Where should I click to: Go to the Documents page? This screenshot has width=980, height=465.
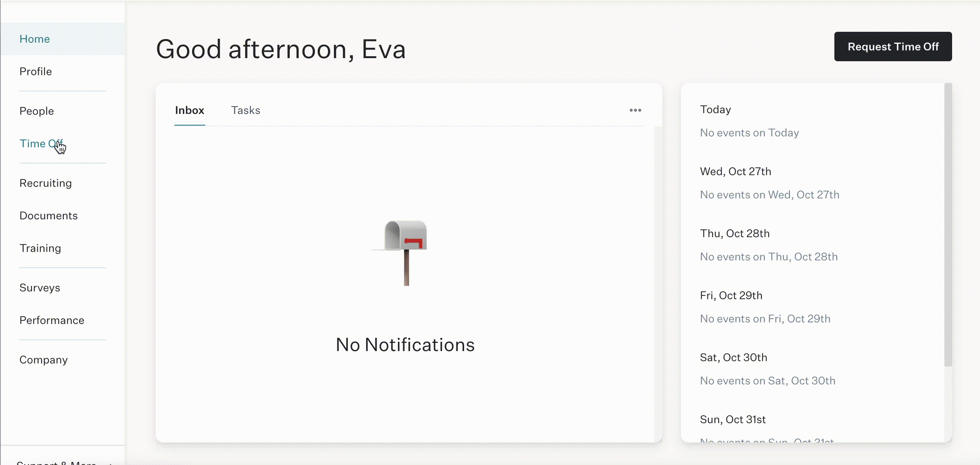click(x=49, y=216)
